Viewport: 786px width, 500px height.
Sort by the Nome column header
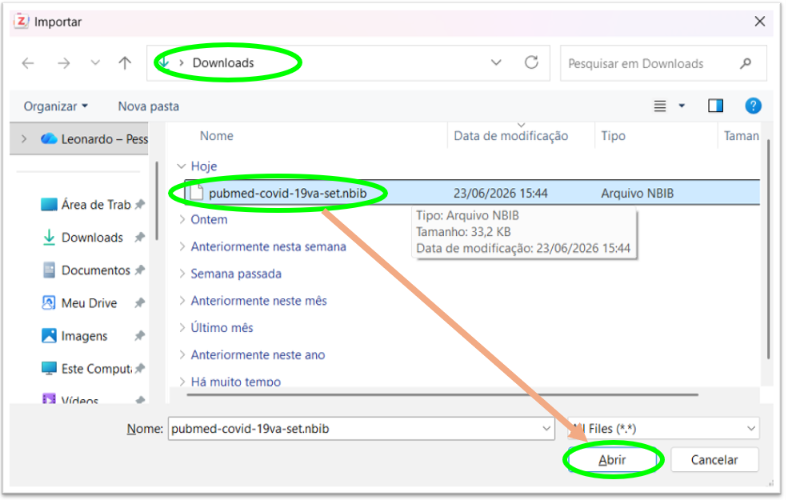click(217, 136)
